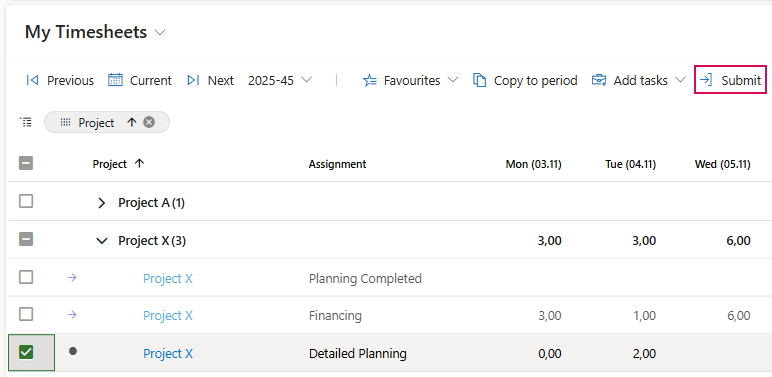
Task: Select the Detailed Planning assignment cell
Action: point(358,353)
